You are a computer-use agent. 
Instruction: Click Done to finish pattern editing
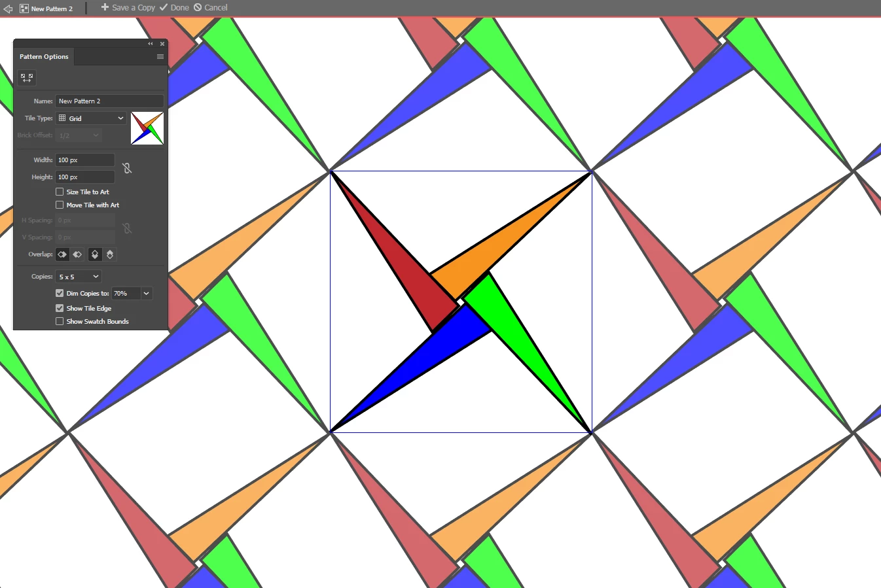174,8
